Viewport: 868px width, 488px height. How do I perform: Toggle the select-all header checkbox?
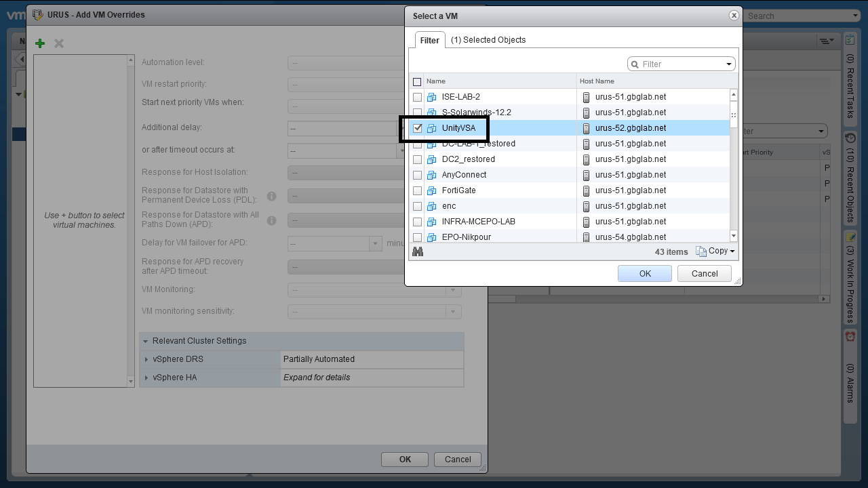[417, 81]
